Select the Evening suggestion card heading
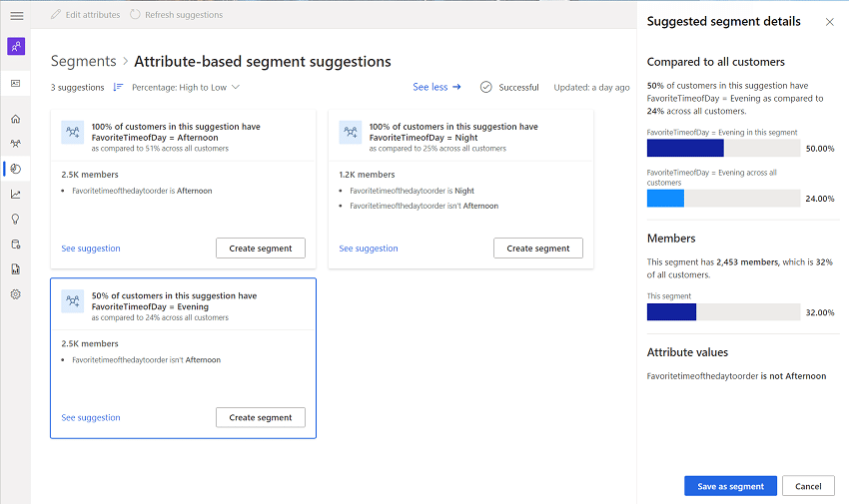The height and width of the screenshot is (504, 849). pyautogui.click(x=175, y=301)
